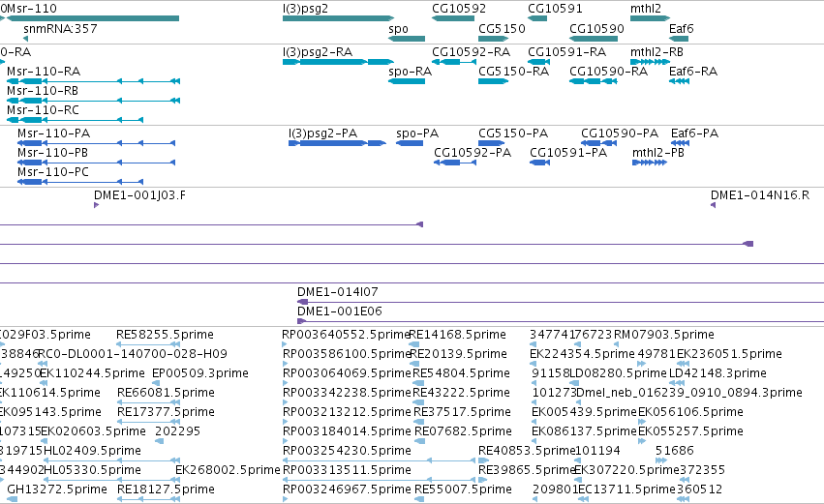Click the CG10590-PA protein label
The height and width of the screenshot is (504, 824).
620,133
